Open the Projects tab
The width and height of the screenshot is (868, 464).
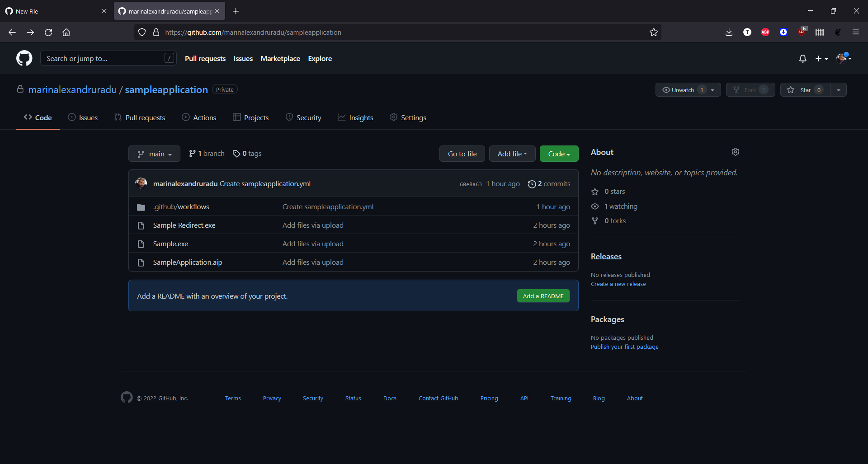click(250, 117)
